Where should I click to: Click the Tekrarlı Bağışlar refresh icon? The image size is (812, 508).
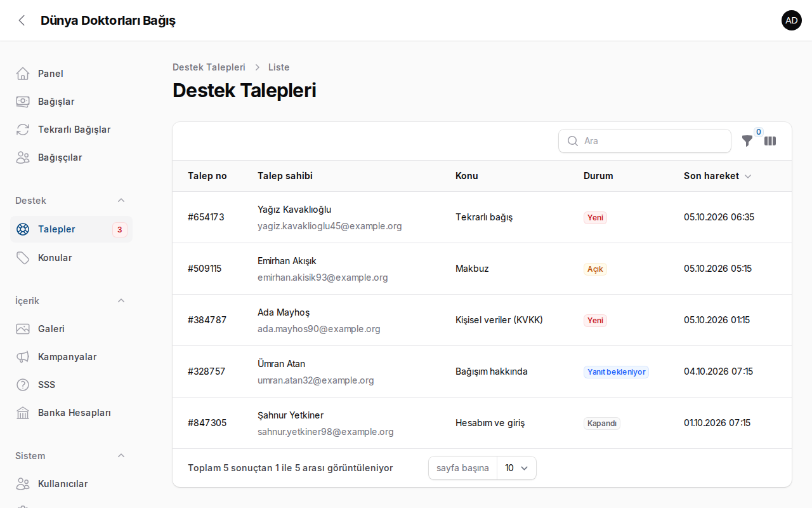point(23,130)
